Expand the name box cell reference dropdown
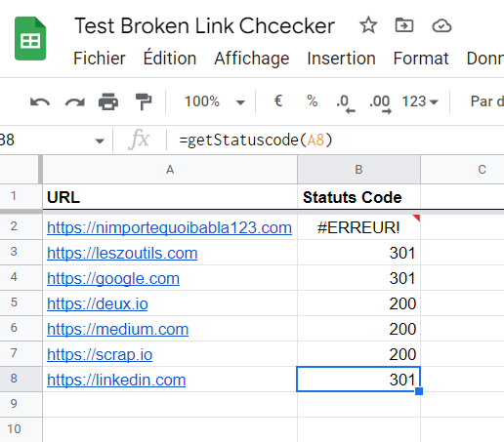Screen dimensions: 504x442 (100, 141)
